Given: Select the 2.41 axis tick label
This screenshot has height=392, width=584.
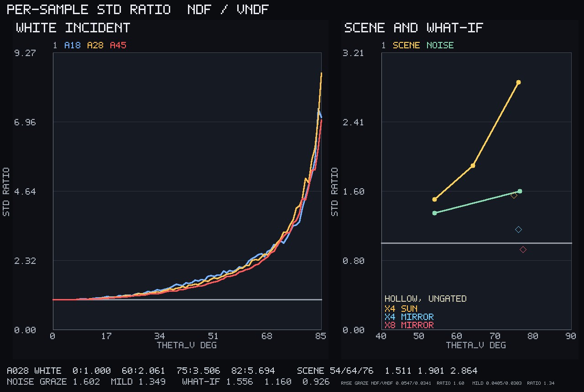Looking at the screenshot, I should coord(353,122).
